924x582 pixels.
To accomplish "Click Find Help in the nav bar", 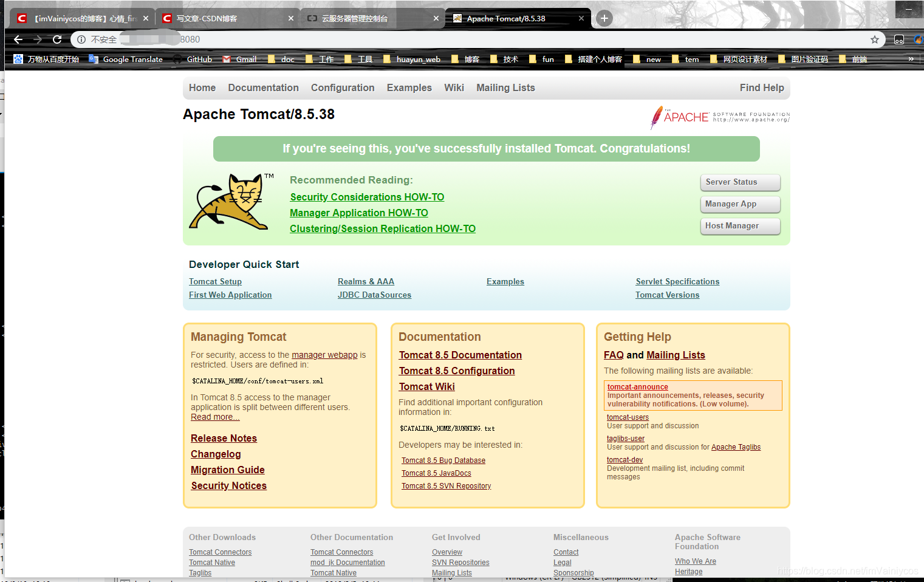I will click(x=762, y=87).
